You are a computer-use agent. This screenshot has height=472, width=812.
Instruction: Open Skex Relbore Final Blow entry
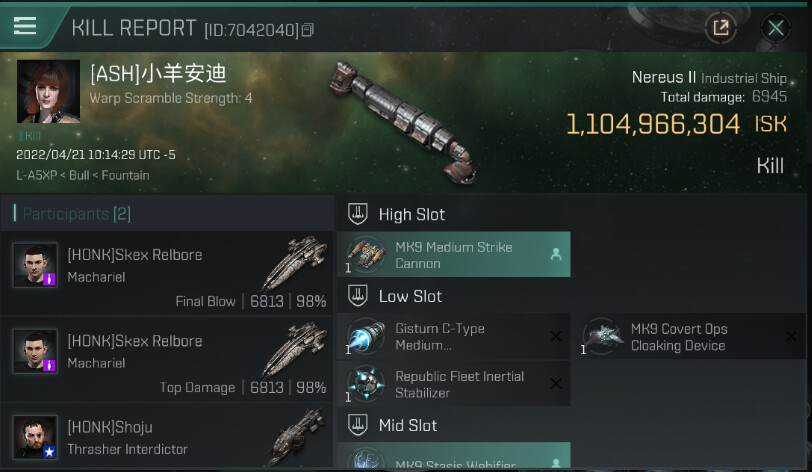pos(167,273)
